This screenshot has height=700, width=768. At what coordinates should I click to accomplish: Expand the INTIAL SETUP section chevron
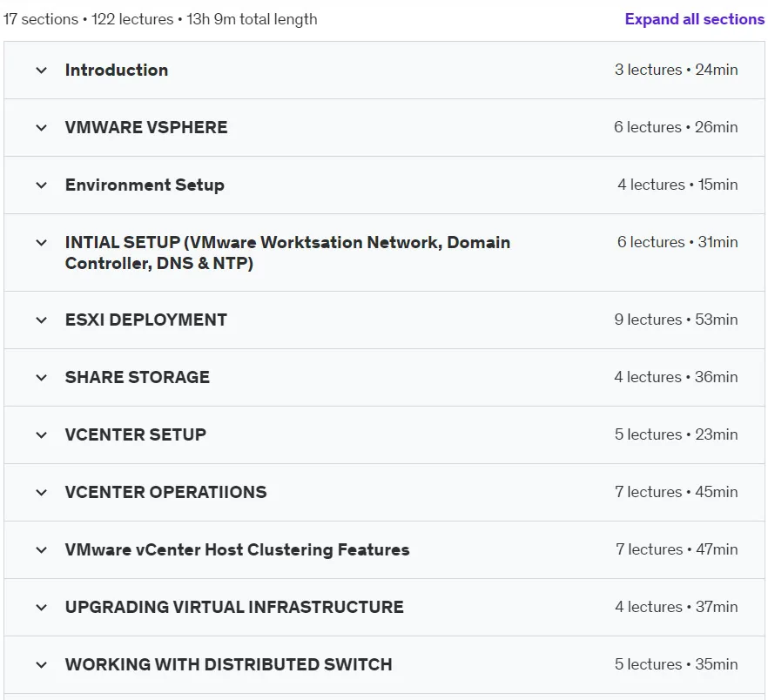coord(42,243)
